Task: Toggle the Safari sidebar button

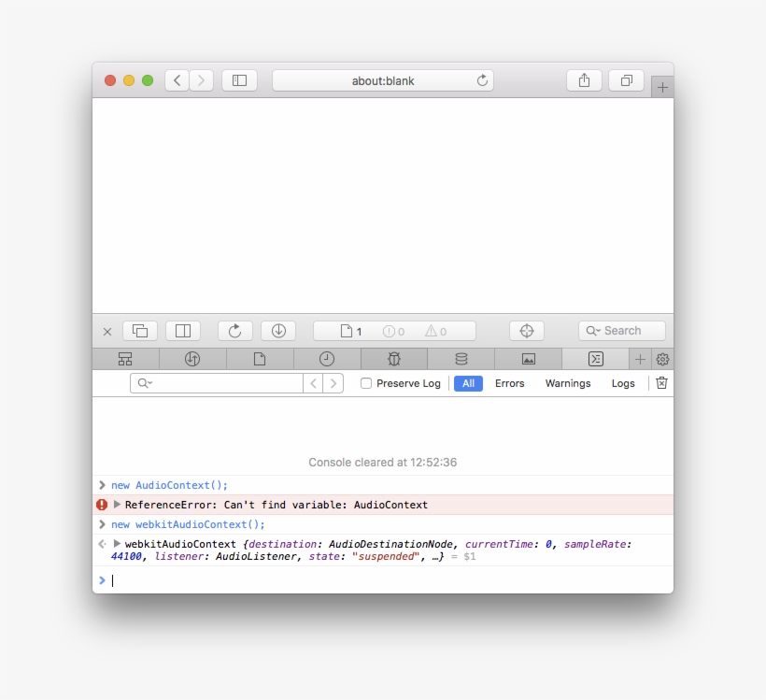Action: [x=239, y=80]
